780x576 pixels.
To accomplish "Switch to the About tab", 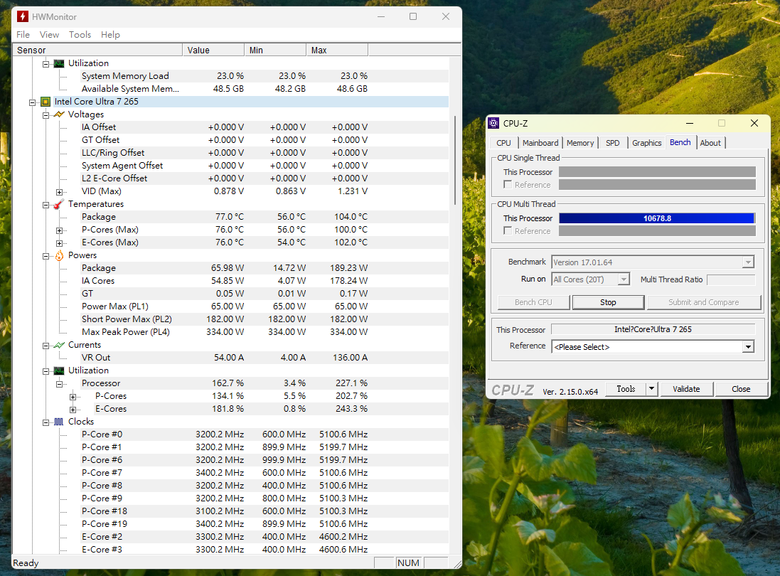I will (x=710, y=143).
